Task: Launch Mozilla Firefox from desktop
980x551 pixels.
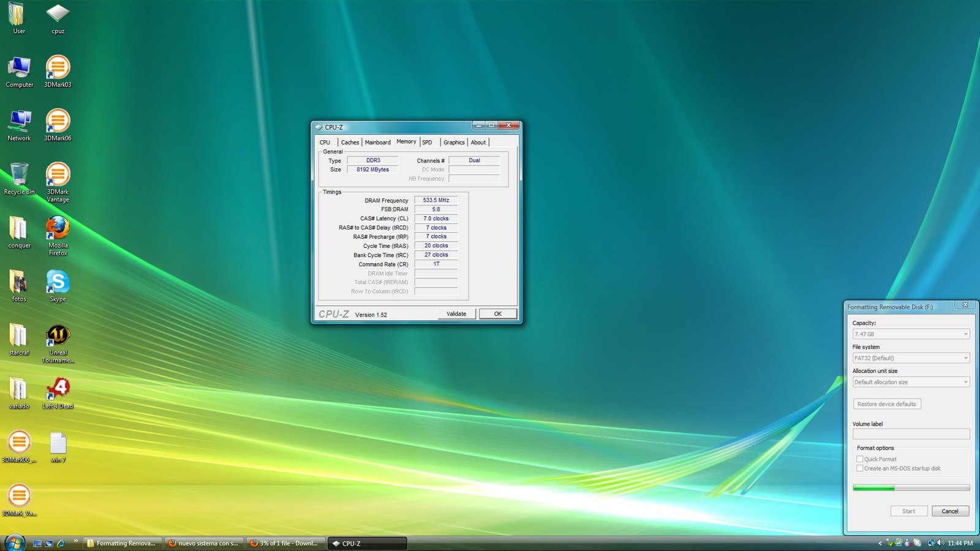Action: (58, 235)
